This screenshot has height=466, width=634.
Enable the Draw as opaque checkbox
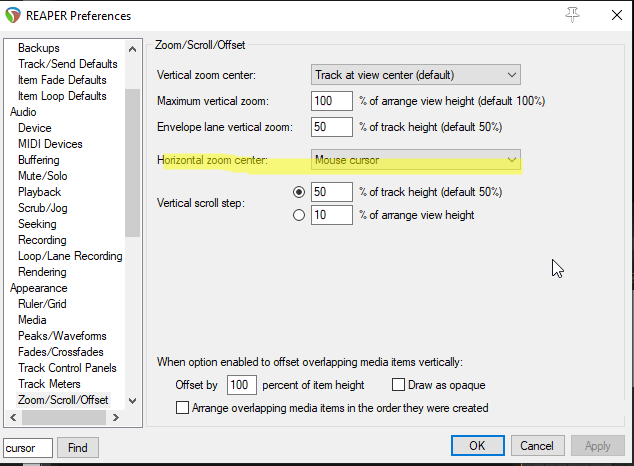coord(398,384)
